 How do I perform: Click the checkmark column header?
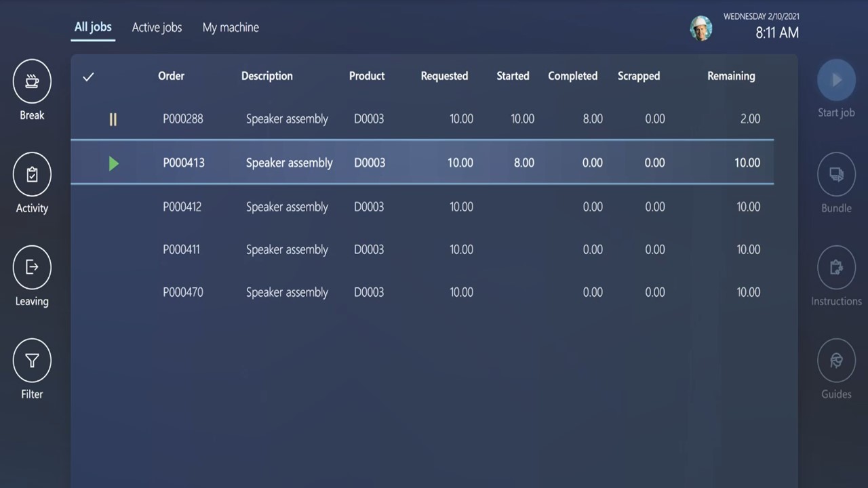coord(88,76)
